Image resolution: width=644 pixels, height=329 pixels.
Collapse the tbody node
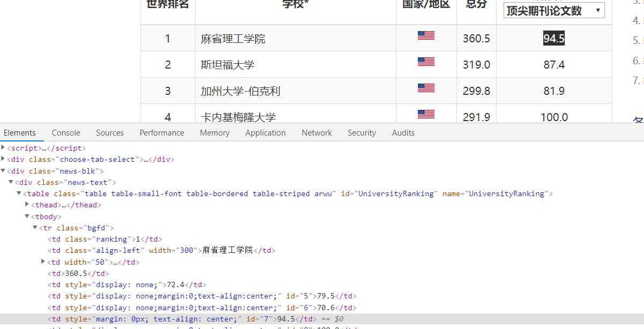pos(27,216)
